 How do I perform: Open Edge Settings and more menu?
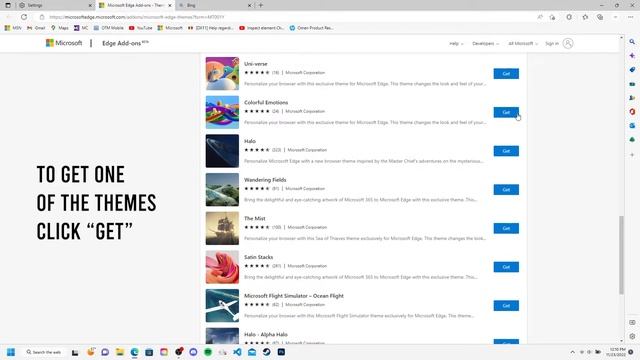pos(631,17)
